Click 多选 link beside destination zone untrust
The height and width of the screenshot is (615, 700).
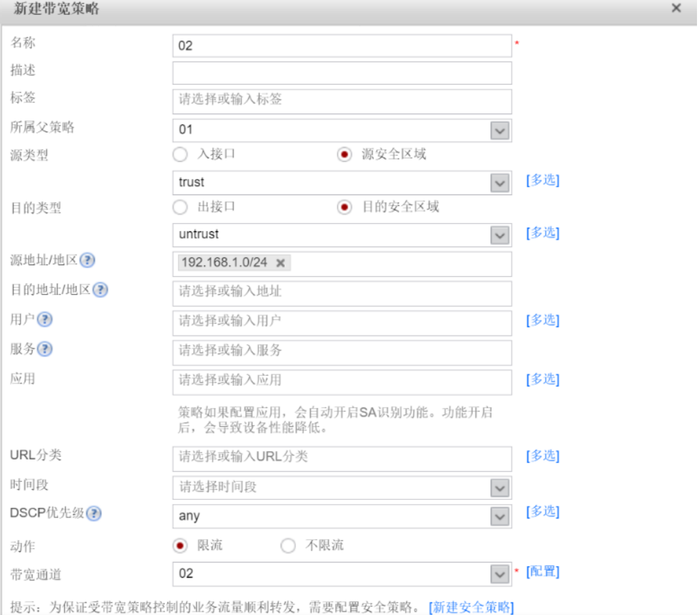pos(542,233)
